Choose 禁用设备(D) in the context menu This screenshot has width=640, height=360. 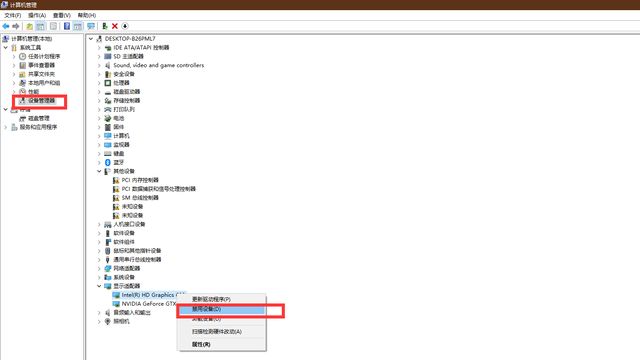coord(222,309)
